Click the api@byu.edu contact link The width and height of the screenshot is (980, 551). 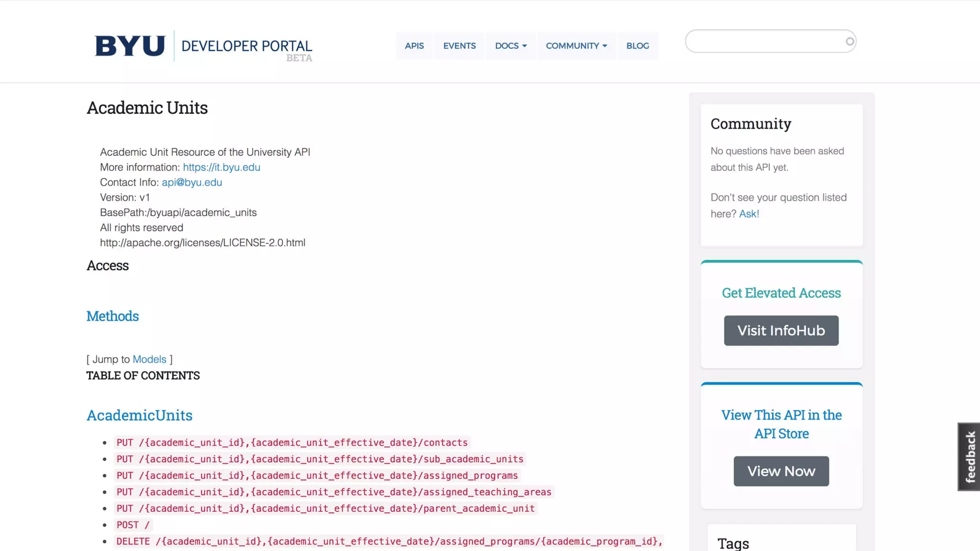(191, 182)
